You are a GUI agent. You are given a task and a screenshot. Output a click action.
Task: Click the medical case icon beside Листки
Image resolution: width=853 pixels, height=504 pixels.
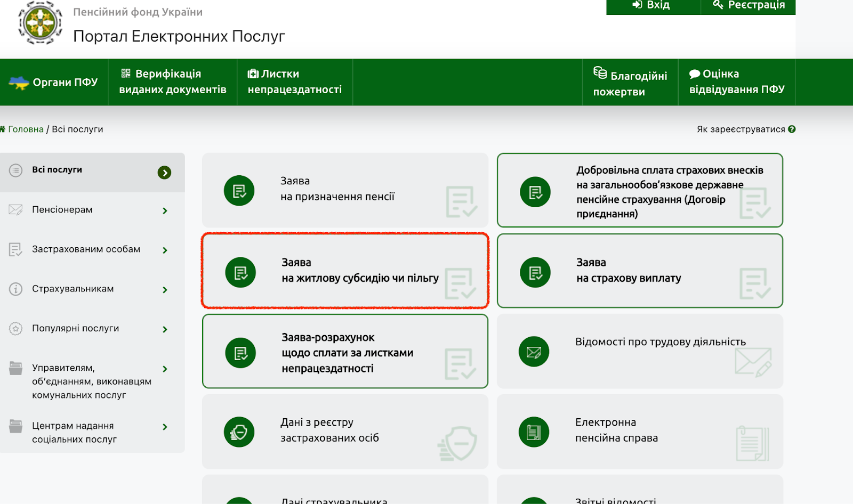point(253,74)
